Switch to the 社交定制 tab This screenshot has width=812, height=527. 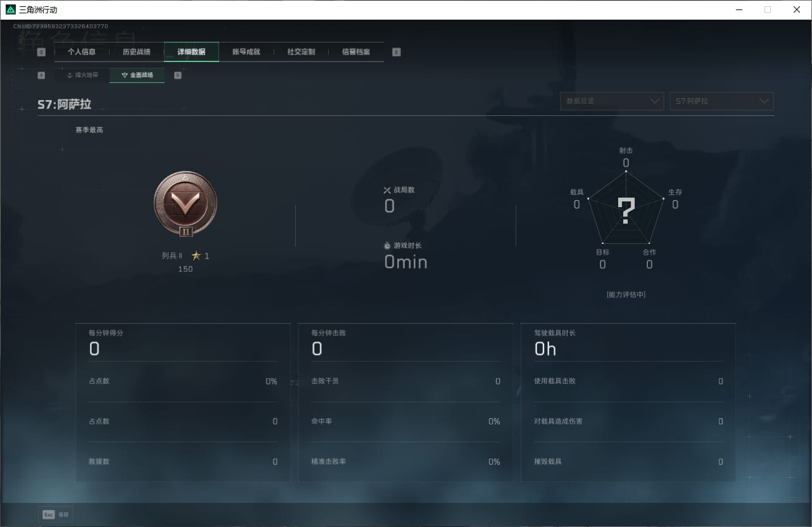[x=301, y=52]
